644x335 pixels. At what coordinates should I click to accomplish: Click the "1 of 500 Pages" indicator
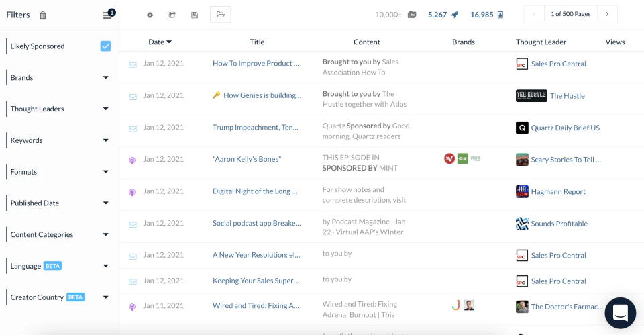pyautogui.click(x=570, y=14)
